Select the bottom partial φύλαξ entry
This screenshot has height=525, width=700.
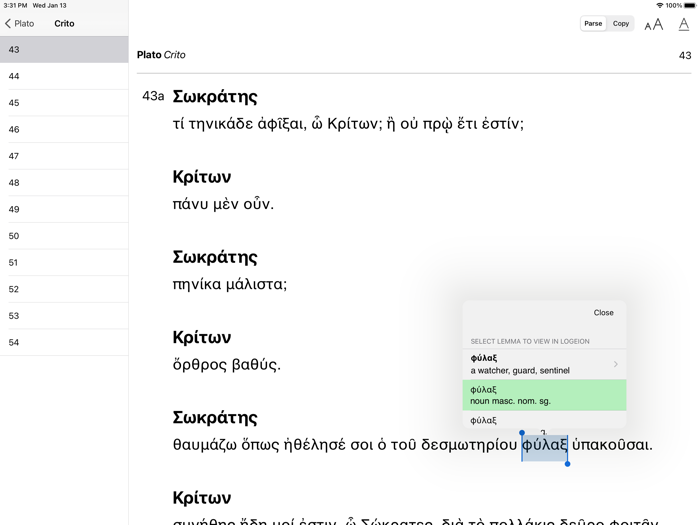pyautogui.click(x=544, y=420)
